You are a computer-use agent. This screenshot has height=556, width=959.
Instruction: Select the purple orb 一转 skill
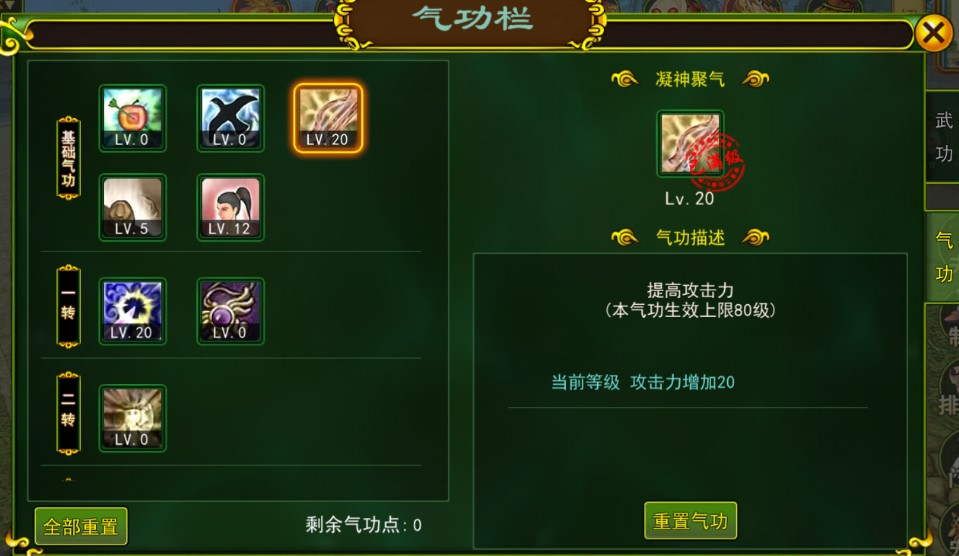click(230, 311)
